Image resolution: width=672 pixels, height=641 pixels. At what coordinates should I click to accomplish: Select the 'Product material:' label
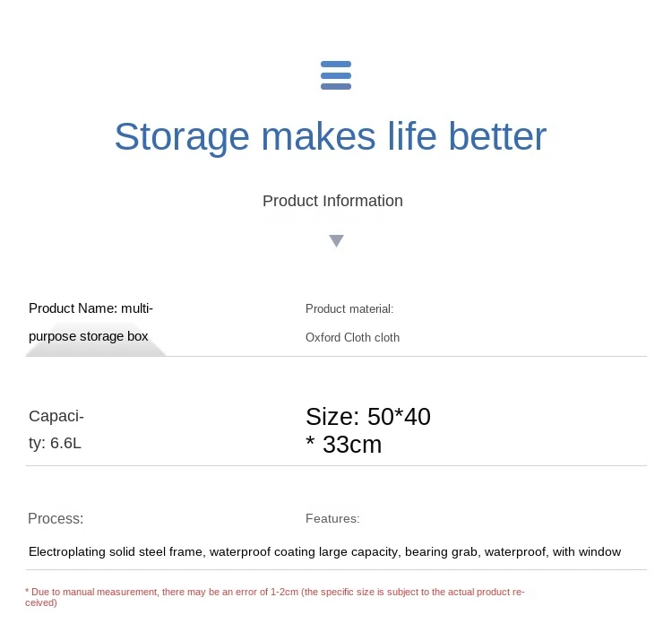pos(349,308)
